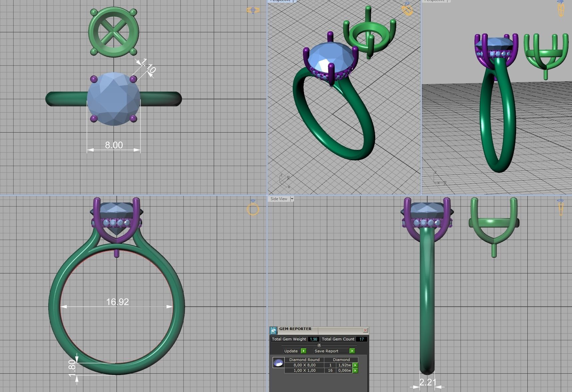The image size is (572, 392).
Task: Click the Side View viewport title
Action: 279,199
